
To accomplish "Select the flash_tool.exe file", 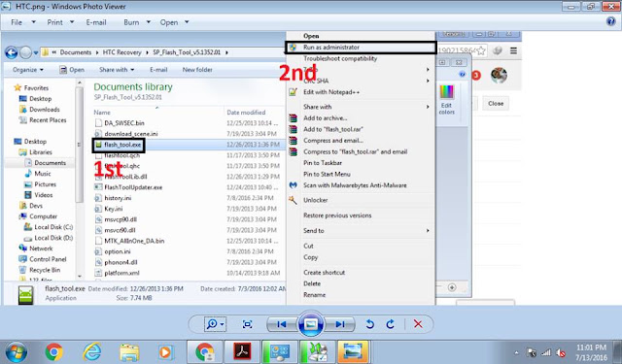I will [122, 145].
